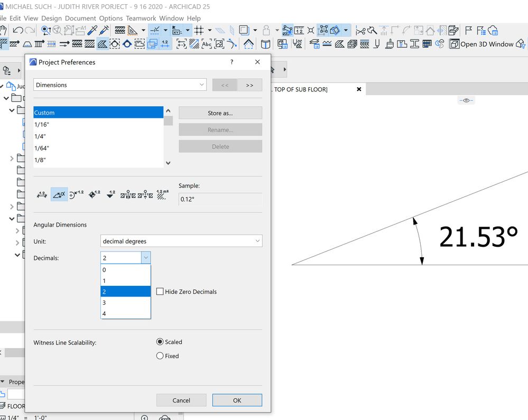
Task: Click the I-beam profile manager icon
Action: click(414, 44)
